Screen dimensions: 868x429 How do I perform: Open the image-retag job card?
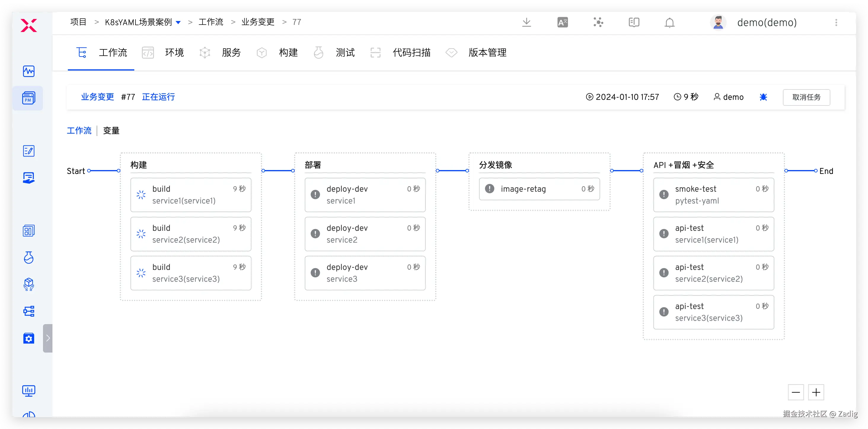539,189
